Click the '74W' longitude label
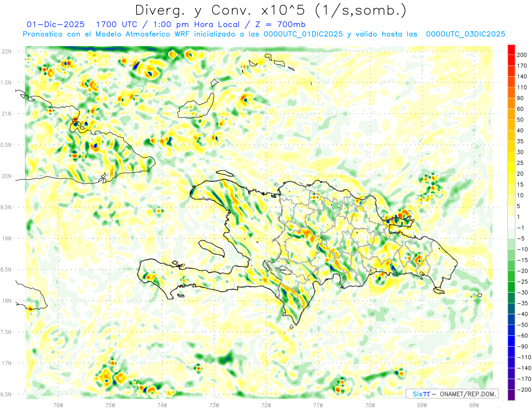Viewport: 532px width, 411px height. coord(162,405)
